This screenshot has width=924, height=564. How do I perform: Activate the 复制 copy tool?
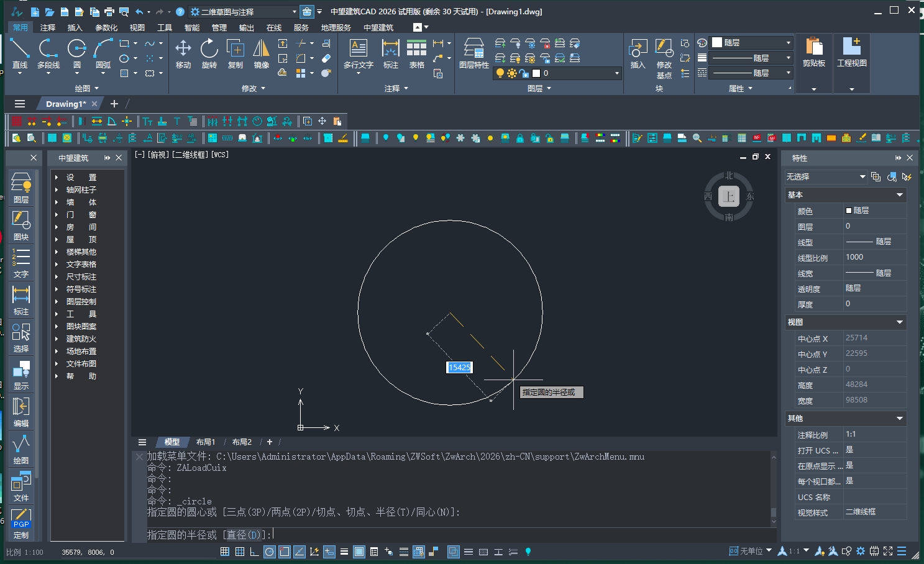[x=236, y=53]
